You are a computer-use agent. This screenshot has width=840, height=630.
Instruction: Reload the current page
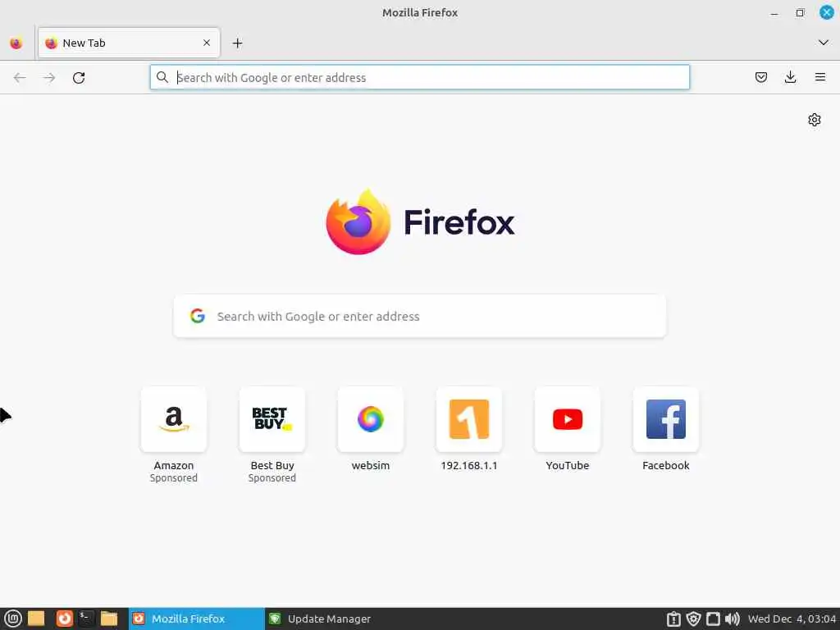[x=79, y=78]
